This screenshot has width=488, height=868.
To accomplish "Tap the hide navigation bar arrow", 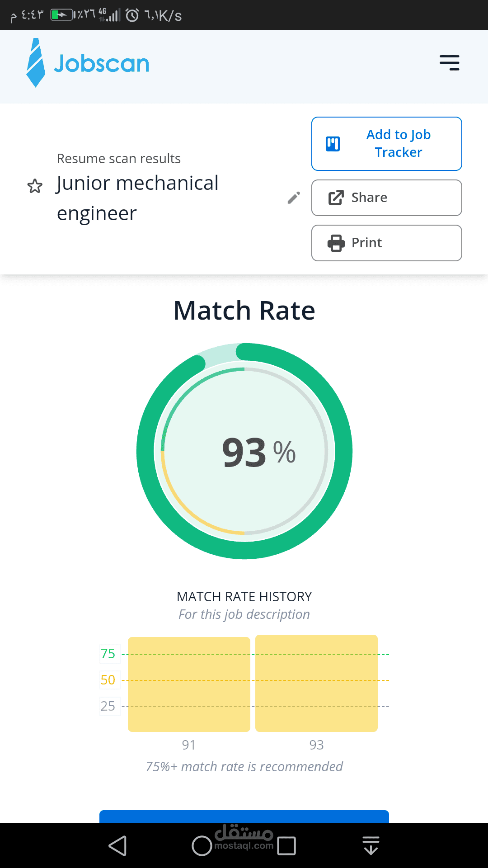I will tap(371, 846).
